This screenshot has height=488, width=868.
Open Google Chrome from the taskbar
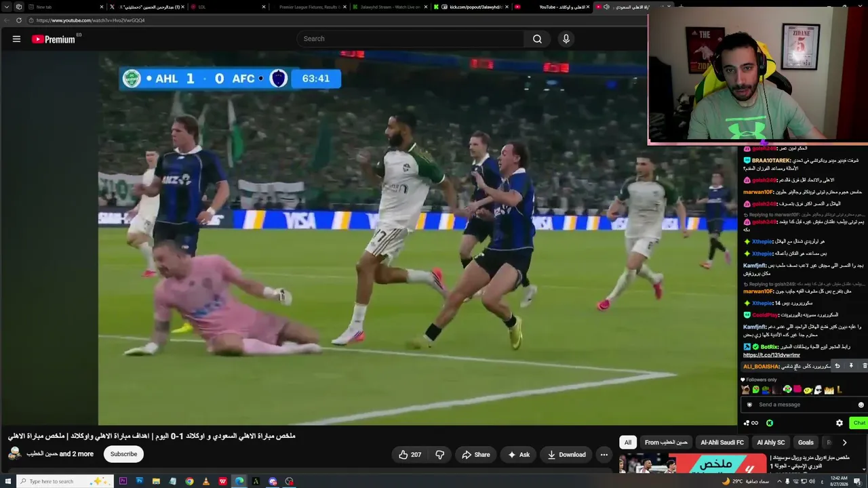(x=189, y=481)
